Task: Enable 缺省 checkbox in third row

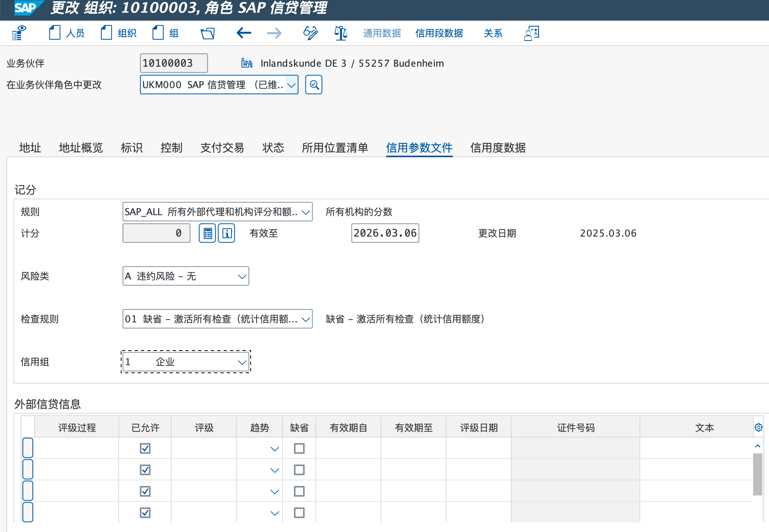Action: point(299,491)
